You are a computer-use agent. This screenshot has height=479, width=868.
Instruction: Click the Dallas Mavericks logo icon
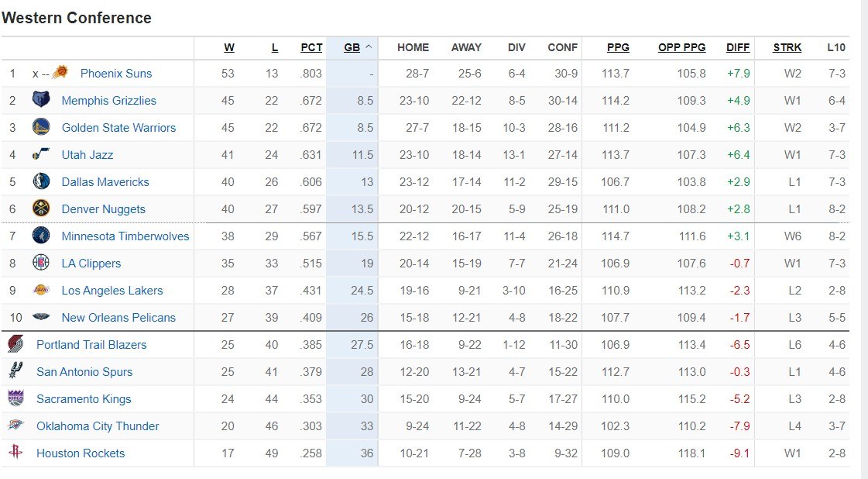pos(41,181)
